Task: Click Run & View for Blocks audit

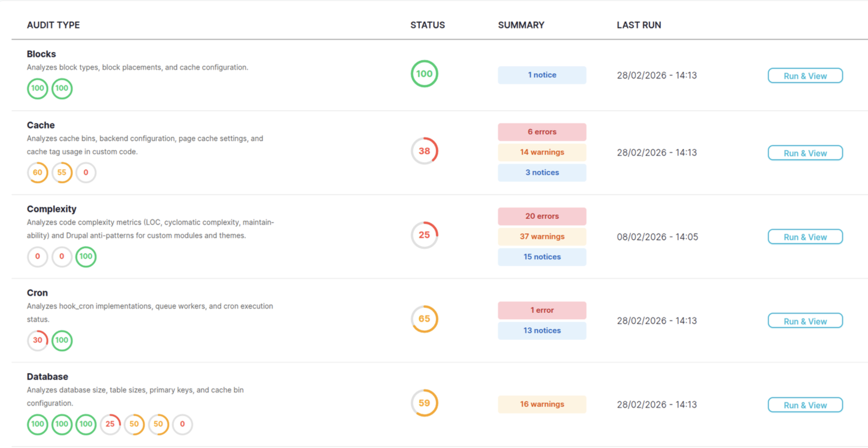Action: click(x=805, y=75)
